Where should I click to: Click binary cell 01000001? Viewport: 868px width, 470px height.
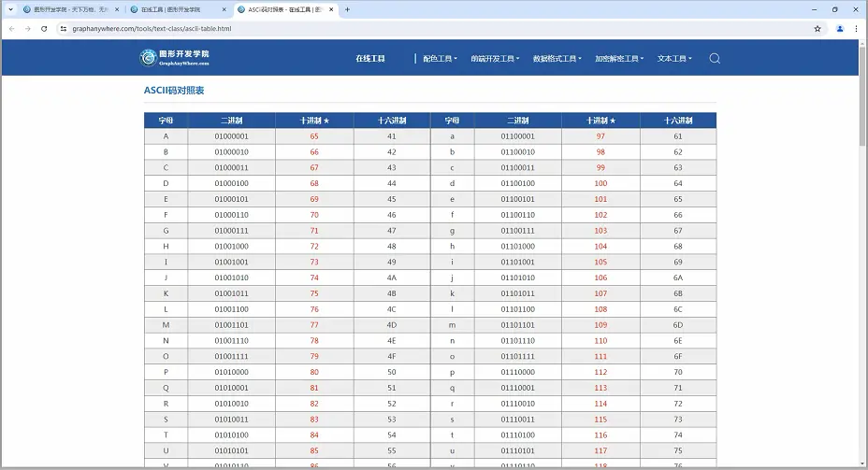[231, 136]
